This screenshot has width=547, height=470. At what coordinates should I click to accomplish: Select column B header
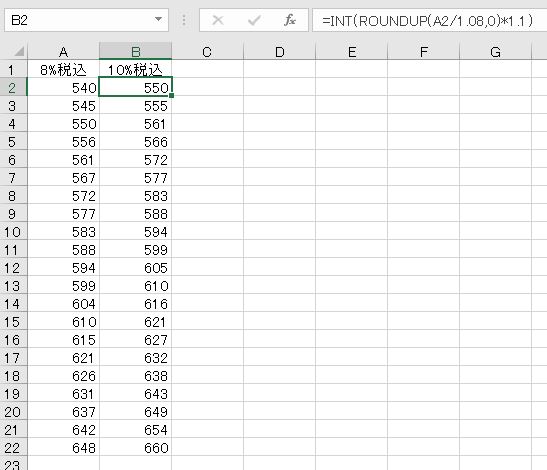135,52
